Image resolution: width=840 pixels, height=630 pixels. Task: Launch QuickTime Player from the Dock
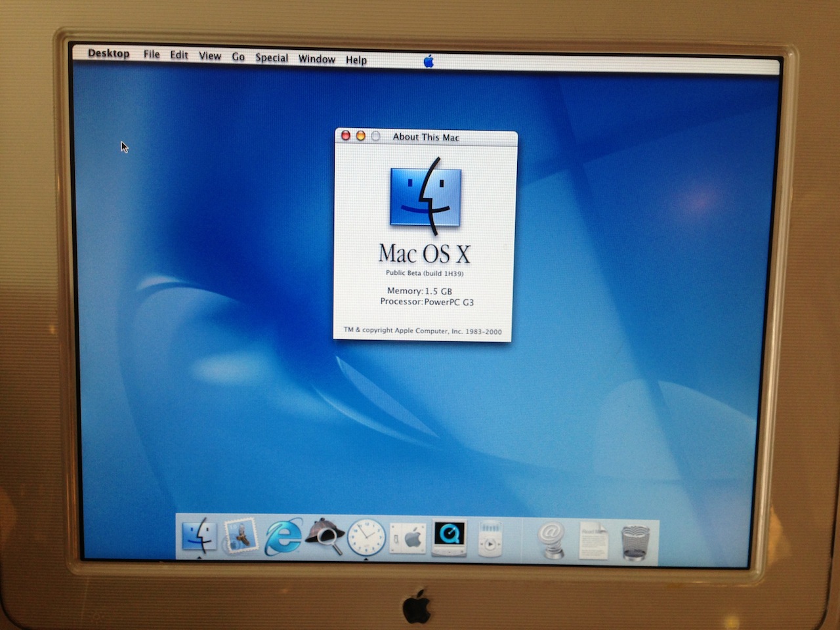click(x=450, y=539)
